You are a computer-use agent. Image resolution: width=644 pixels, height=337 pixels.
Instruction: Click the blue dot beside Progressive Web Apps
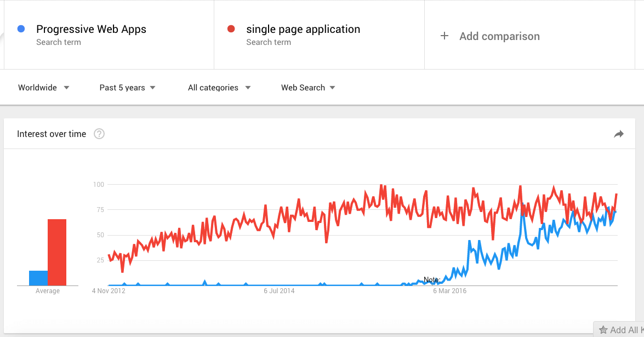pyautogui.click(x=20, y=28)
